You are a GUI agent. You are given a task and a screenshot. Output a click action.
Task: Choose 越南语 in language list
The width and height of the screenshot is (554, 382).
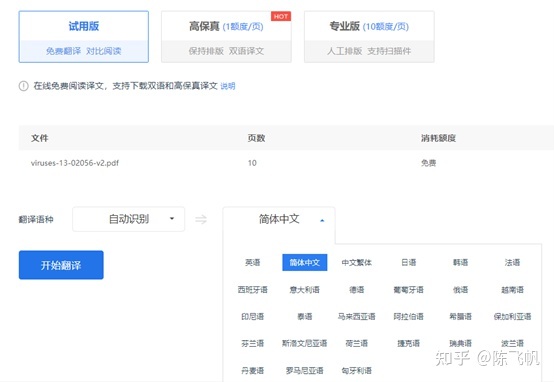512,290
